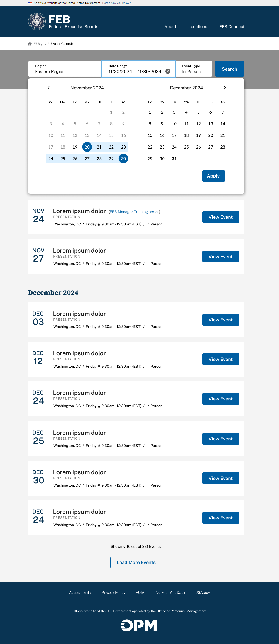
Task: Select November 30 end date
Action: pyautogui.click(x=123, y=159)
